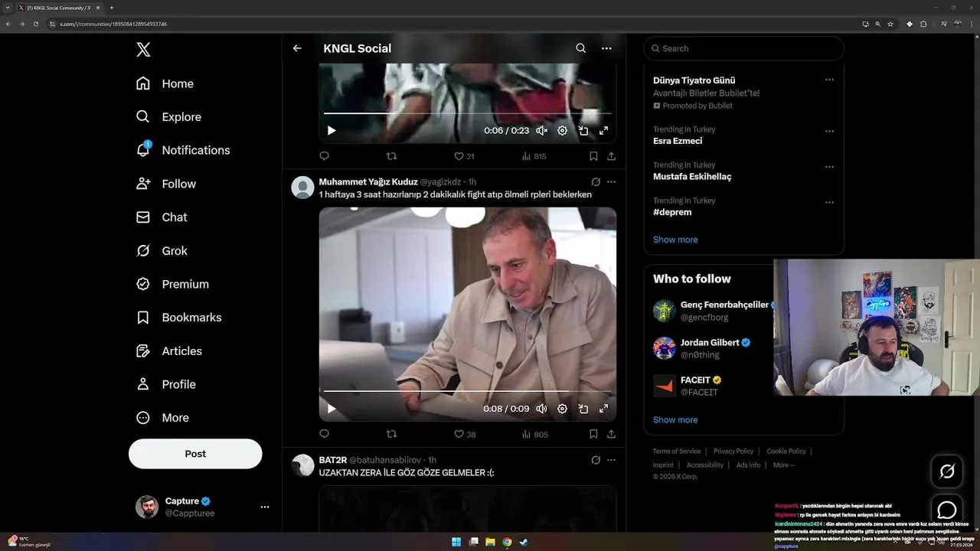View analytics showing 815 views
Image resolution: width=980 pixels, height=551 pixels.
point(534,156)
